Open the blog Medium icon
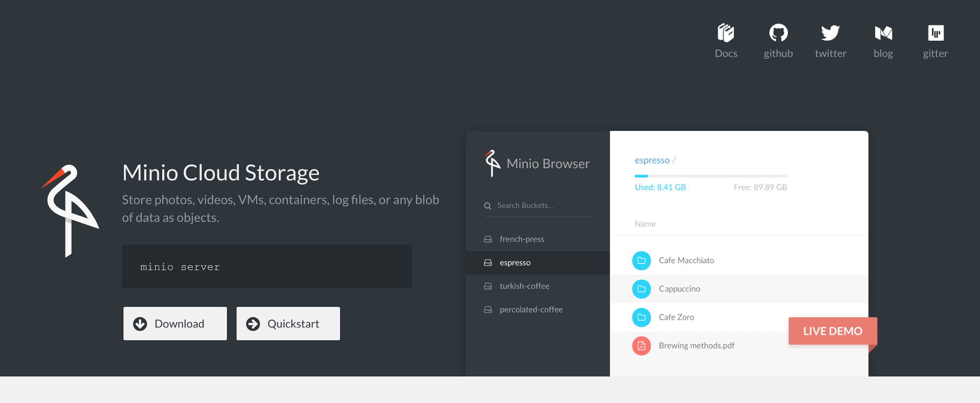The width and height of the screenshot is (980, 403). (x=883, y=33)
